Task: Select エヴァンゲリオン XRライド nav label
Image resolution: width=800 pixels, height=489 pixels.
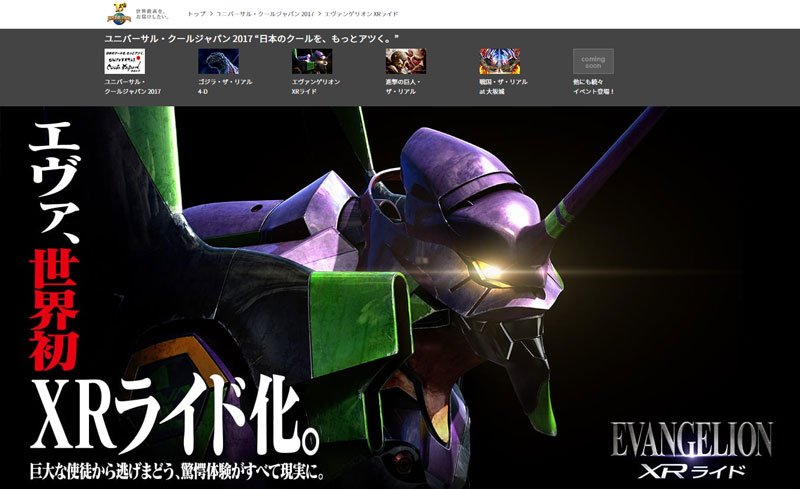Action: (x=316, y=87)
